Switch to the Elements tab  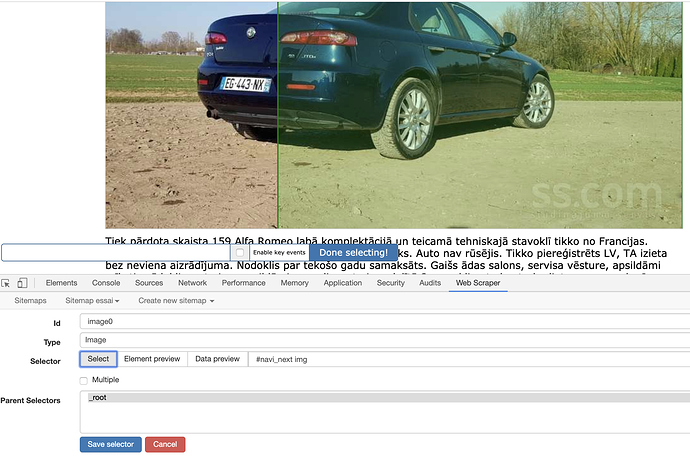coord(62,283)
